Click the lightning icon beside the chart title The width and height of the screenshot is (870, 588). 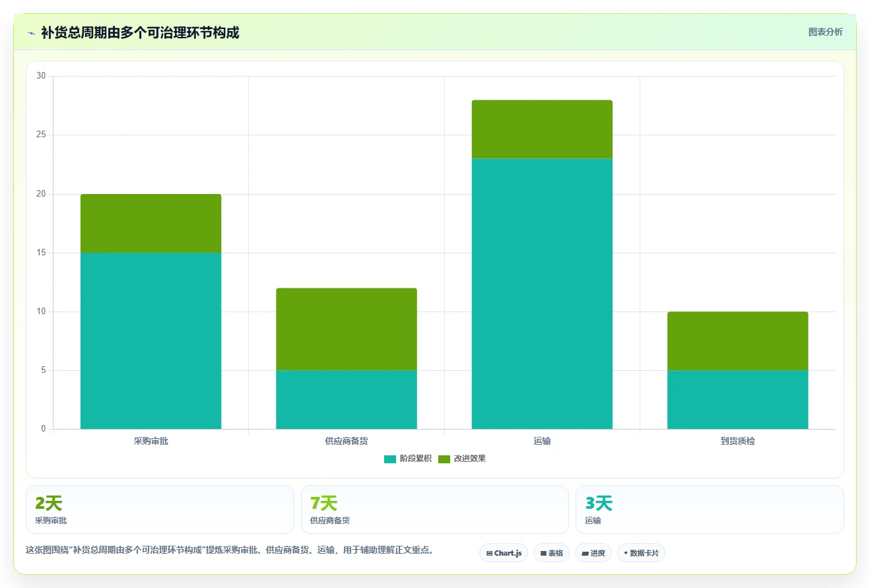pyautogui.click(x=31, y=32)
